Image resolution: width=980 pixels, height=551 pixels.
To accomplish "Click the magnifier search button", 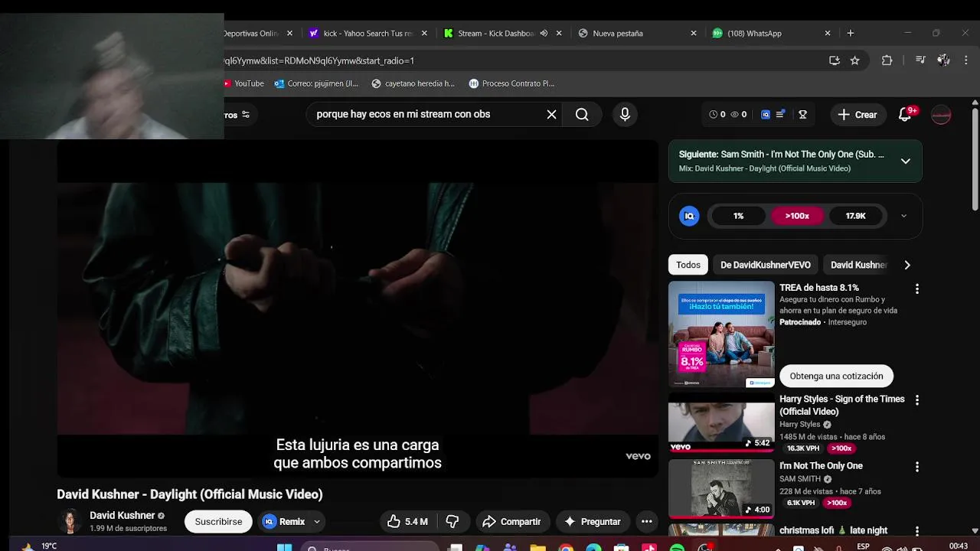I will (582, 114).
